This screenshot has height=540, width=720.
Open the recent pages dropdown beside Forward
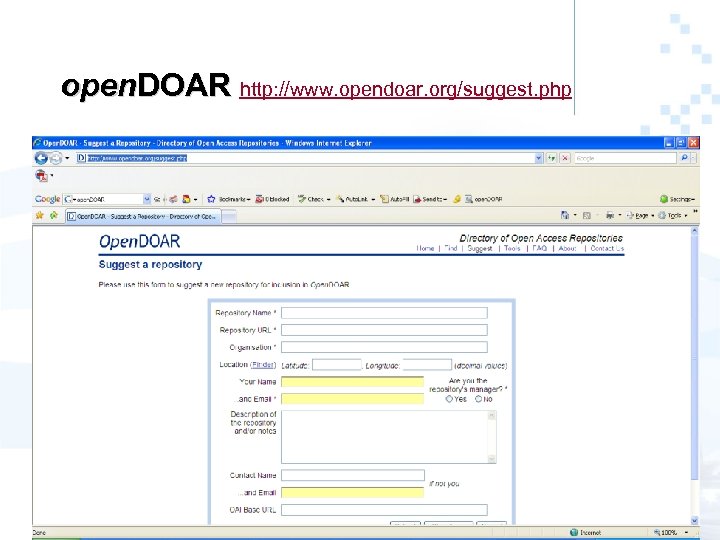(67, 158)
